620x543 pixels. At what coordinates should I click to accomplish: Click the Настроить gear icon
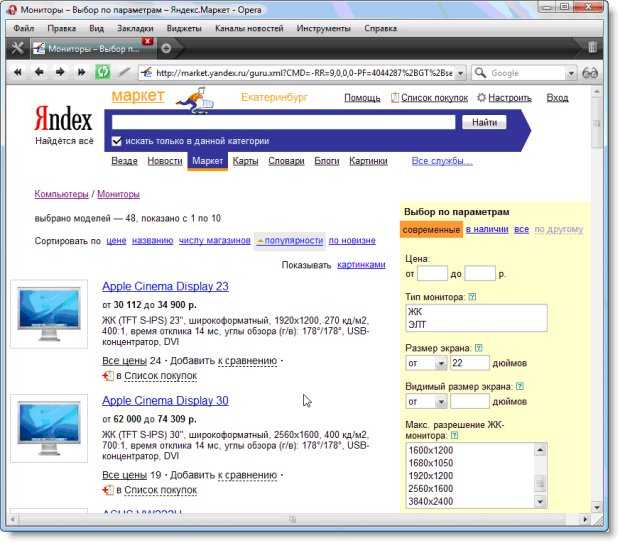point(481,97)
